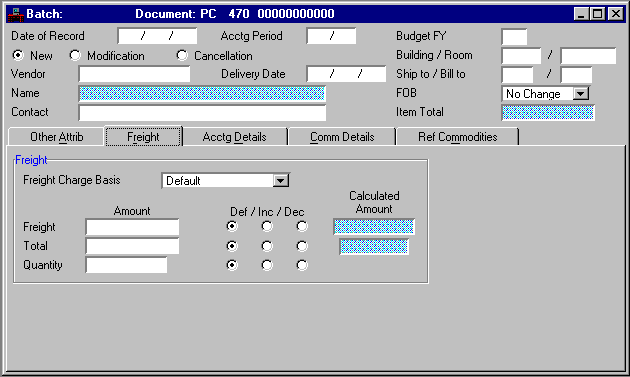Close the document window
The image size is (630, 377).
click(615, 14)
